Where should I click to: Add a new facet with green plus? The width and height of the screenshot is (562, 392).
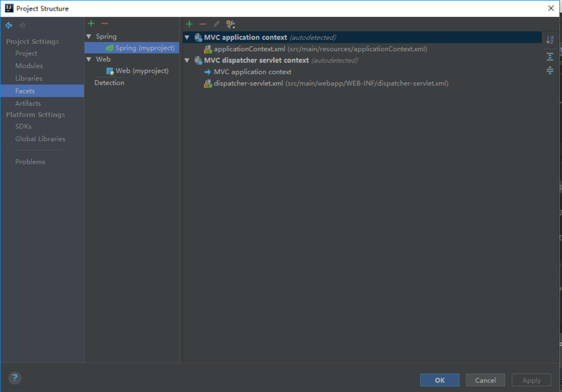[91, 24]
